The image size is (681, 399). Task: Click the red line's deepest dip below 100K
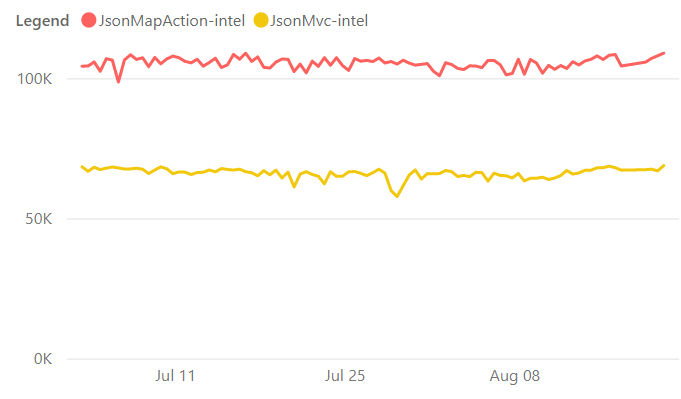tap(119, 81)
